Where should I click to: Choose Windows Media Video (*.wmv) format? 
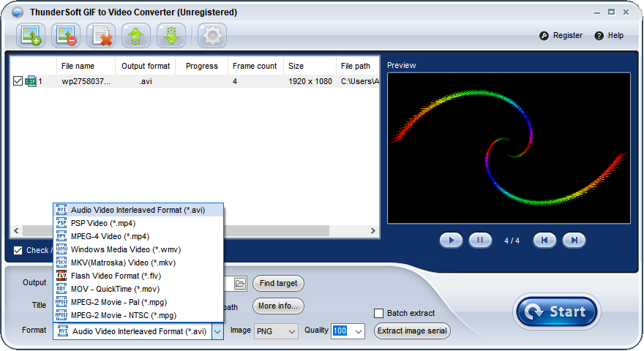pos(138,249)
